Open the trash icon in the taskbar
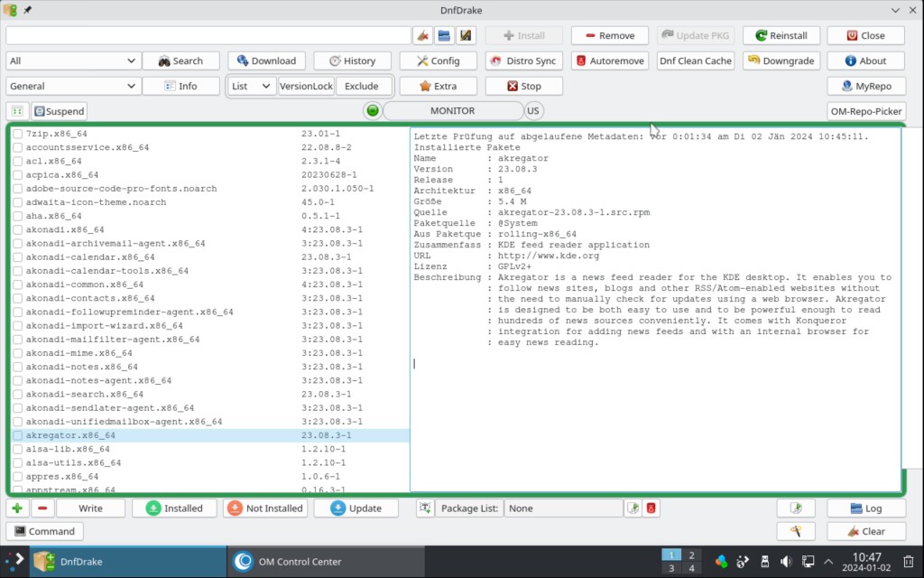 click(x=909, y=562)
